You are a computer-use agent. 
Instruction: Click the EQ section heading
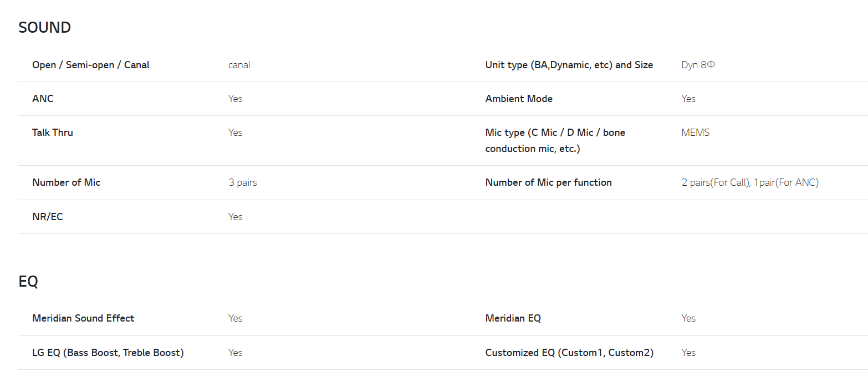point(28,282)
